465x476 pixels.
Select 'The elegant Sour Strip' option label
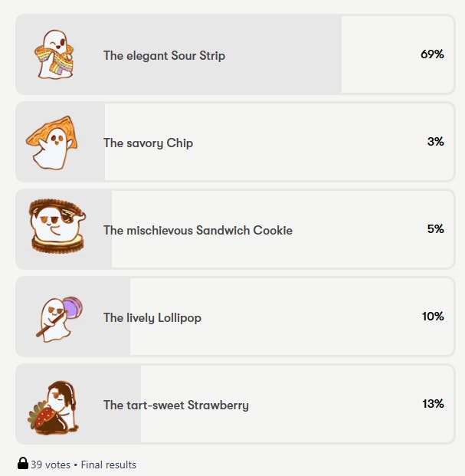pyautogui.click(x=164, y=56)
